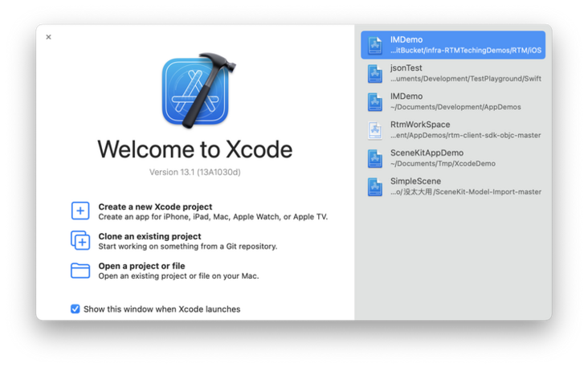588x368 pixels.
Task: Click the project file icon of SimpleScene
Action: pyautogui.click(x=374, y=187)
